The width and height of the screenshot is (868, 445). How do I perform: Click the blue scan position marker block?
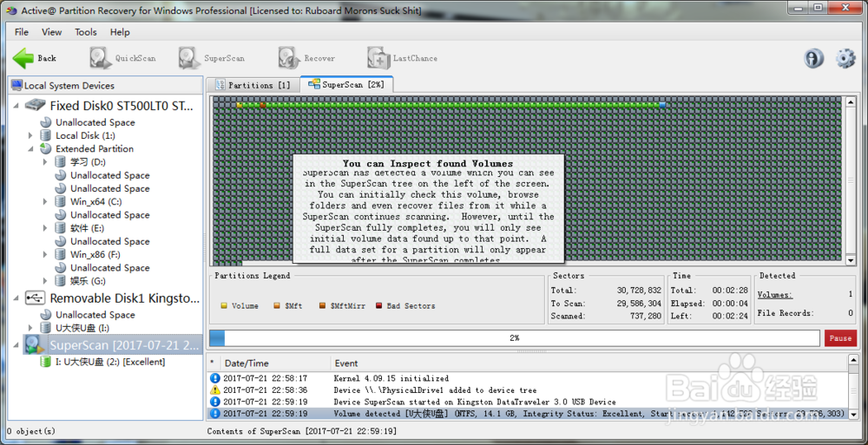pos(662,104)
